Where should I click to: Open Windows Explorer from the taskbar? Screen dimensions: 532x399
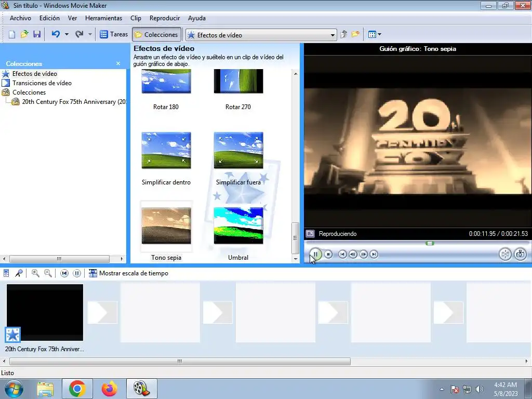coord(45,389)
